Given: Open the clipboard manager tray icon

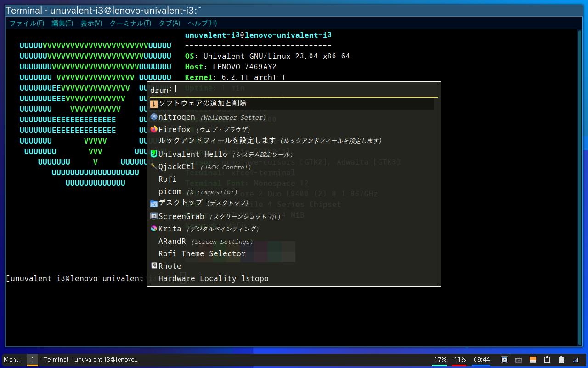Looking at the screenshot, I should 547,360.
